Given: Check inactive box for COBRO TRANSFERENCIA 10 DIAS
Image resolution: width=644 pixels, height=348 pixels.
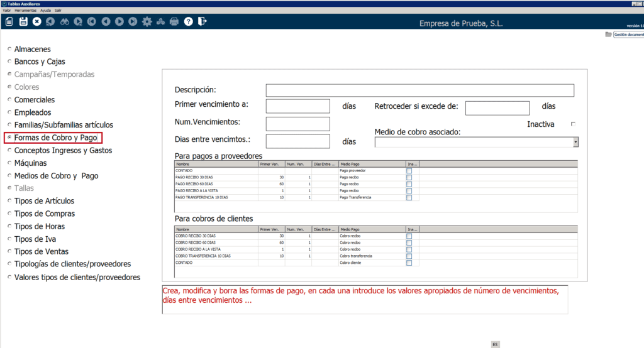Looking at the screenshot, I should pos(409,256).
